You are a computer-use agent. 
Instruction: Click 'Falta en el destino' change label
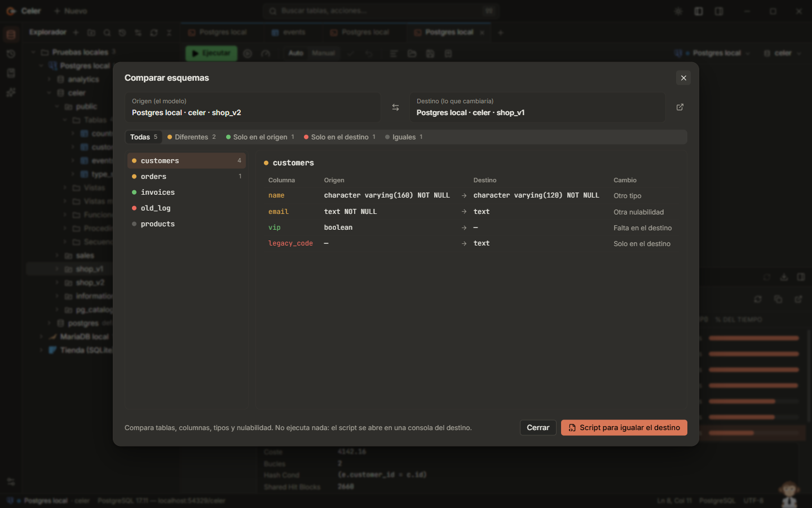coord(642,228)
